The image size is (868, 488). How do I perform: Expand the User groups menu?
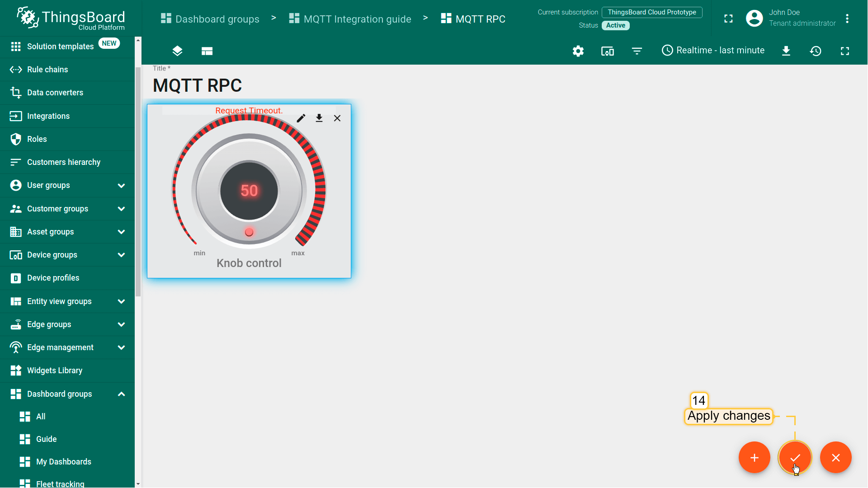pos(121,185)
